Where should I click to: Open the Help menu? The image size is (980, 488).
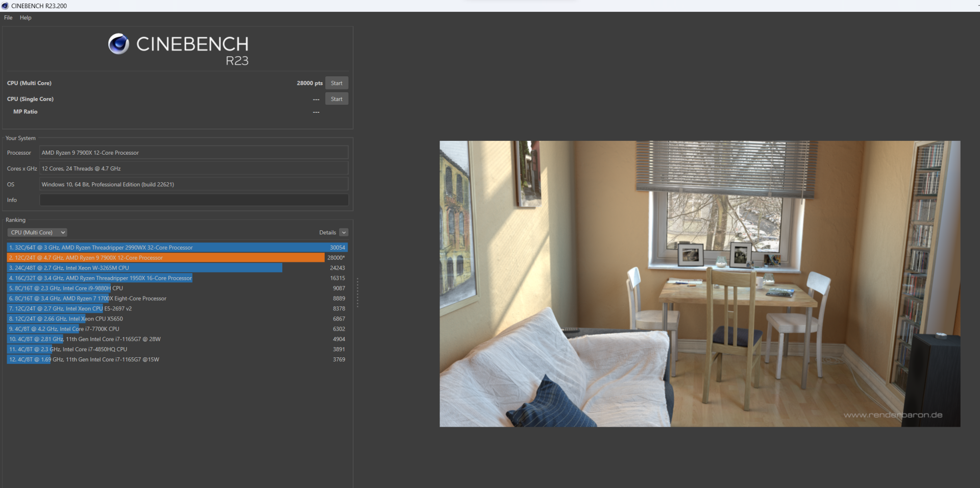(26, 17)
